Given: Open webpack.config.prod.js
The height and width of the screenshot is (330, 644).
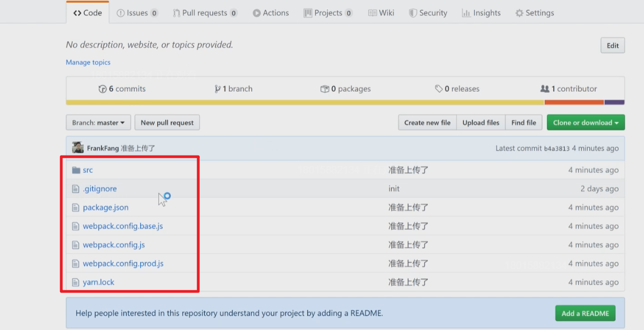Looking at the screenshot, I should [123, 263].
